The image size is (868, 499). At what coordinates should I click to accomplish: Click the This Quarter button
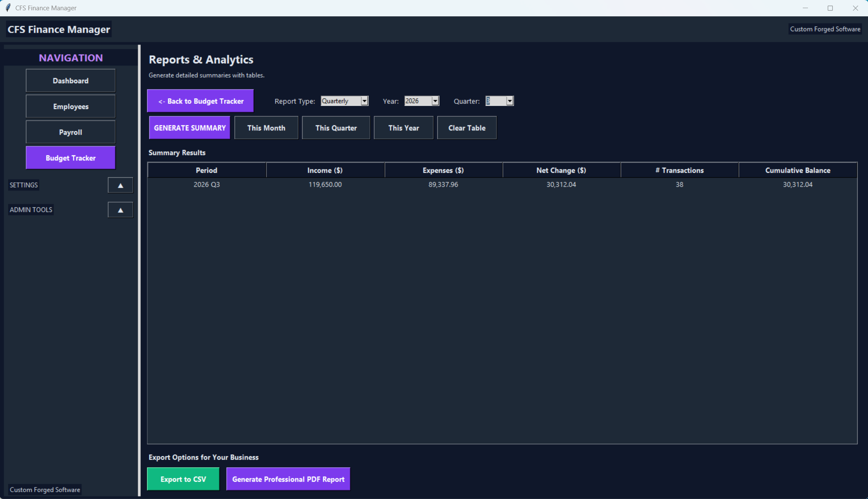pyautogui.click(x=336, y=128)
